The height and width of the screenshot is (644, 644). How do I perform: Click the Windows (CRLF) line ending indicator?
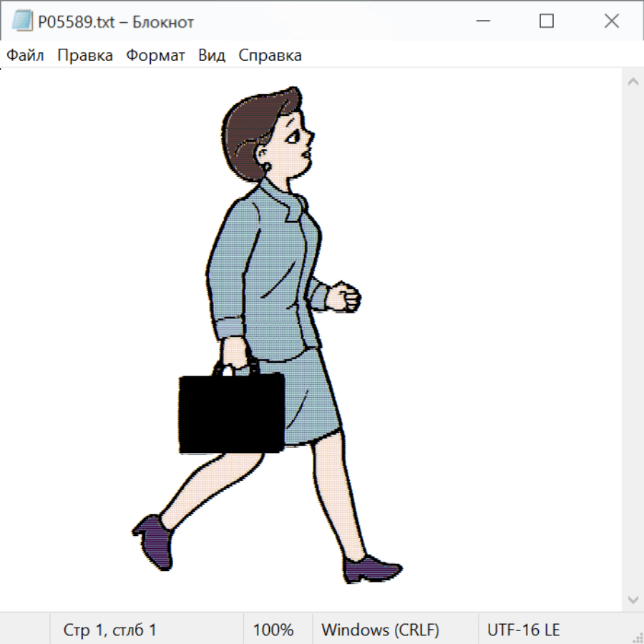(380, 630)
